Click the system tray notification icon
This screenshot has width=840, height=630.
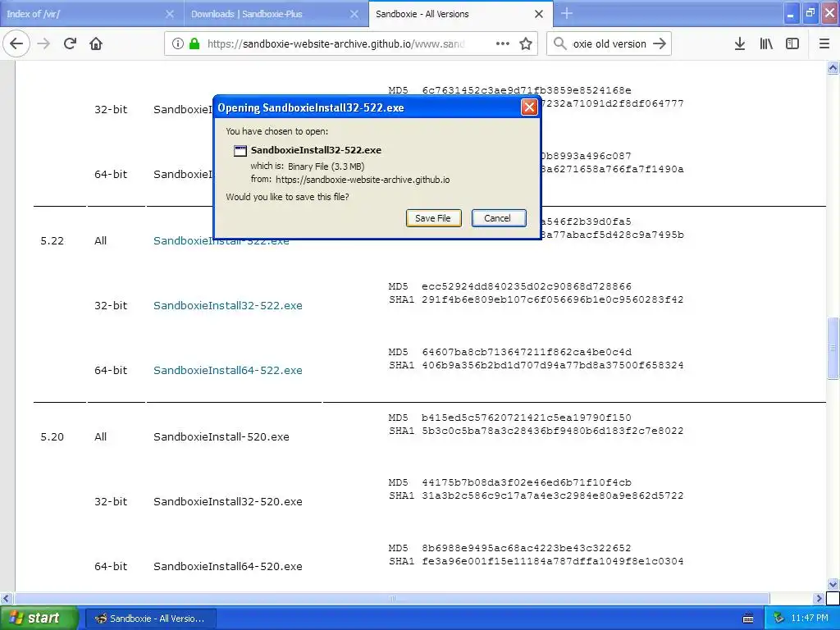(x=779, y=619)
